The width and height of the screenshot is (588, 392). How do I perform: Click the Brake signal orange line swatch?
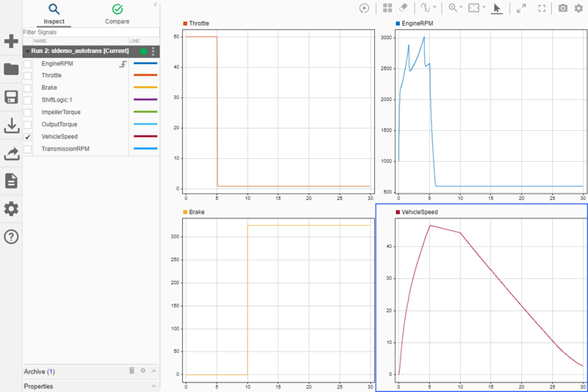(x=145, y=88)
